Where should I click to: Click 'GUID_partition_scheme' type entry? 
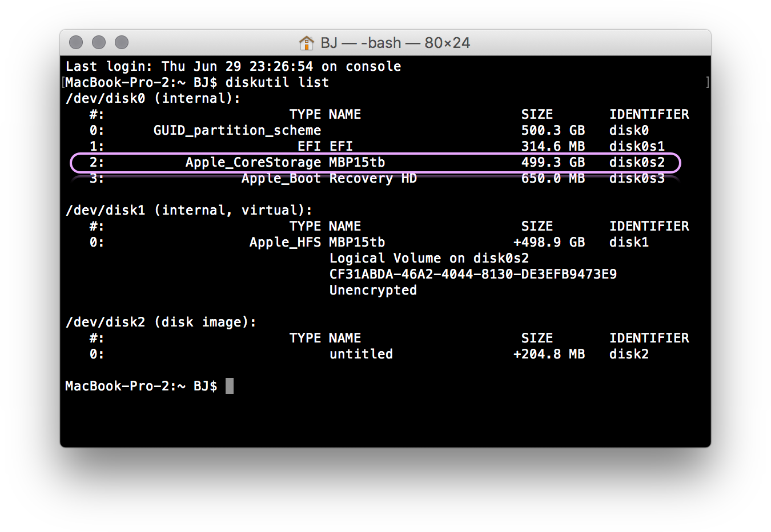pos(237,130)
